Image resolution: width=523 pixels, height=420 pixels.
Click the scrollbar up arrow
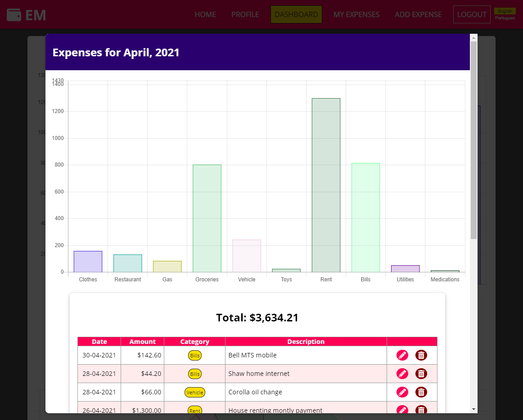click(473, 38)
